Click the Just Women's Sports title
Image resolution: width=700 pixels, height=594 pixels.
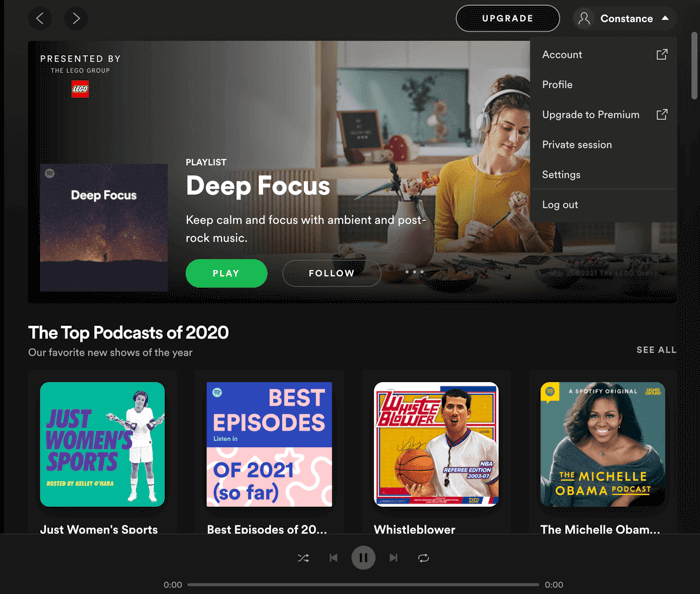[x=99, y=529]
